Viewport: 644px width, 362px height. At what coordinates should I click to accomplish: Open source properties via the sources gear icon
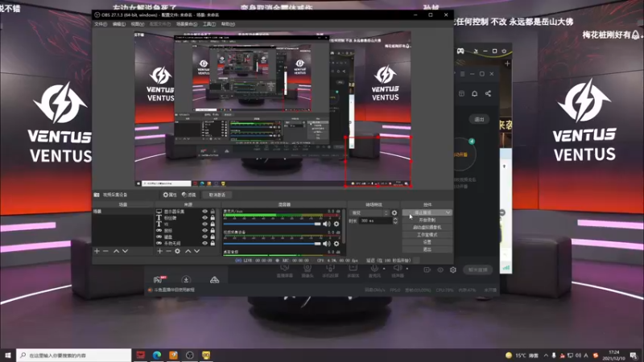coord(177,251)
